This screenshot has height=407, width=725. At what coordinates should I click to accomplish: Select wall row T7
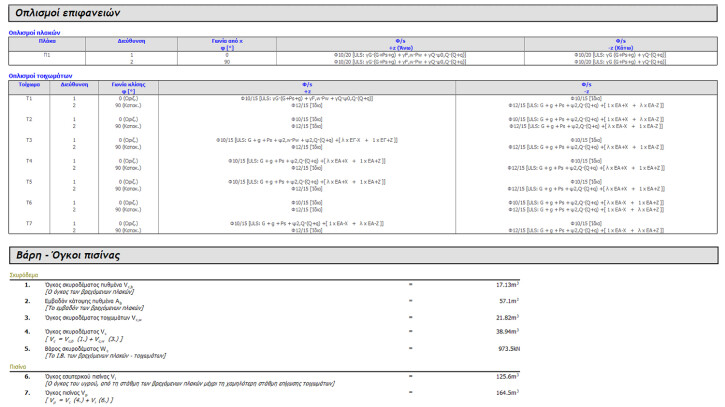[29, 223]
